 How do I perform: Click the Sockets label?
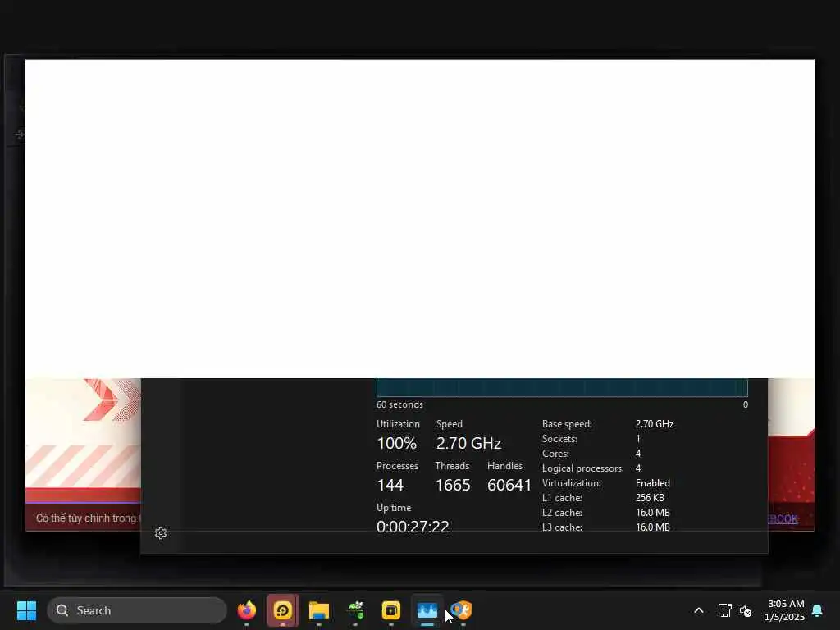(559, 439)
